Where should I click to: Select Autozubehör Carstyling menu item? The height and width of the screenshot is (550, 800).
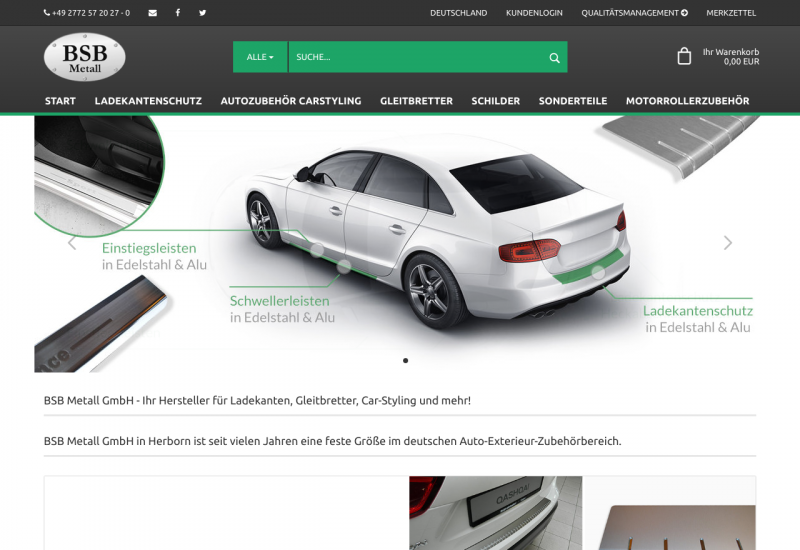291,101
